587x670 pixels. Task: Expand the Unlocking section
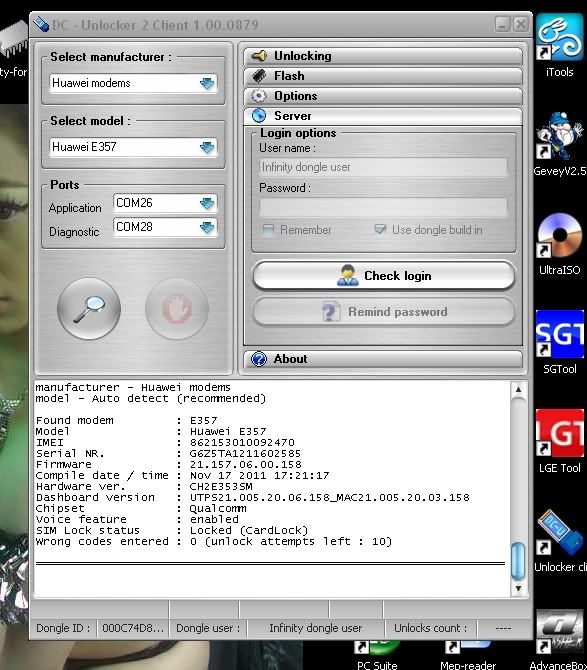pos(383,56)
